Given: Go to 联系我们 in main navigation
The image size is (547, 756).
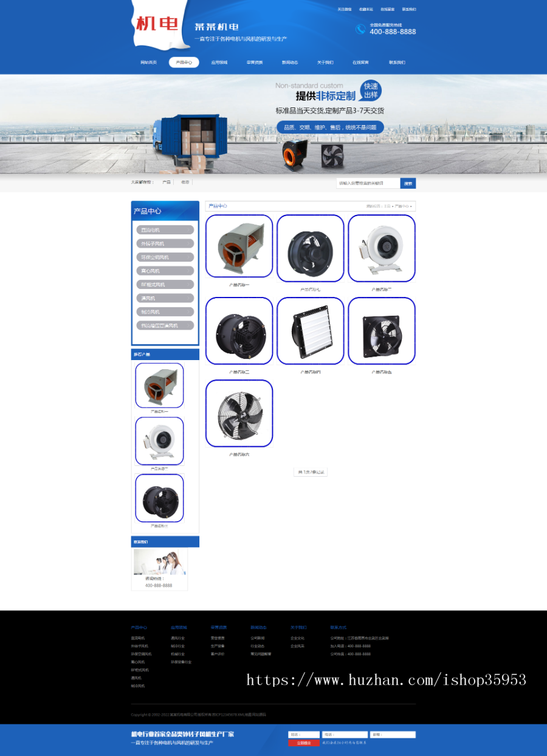Looking at the screenshot, I should pos(397,63).
